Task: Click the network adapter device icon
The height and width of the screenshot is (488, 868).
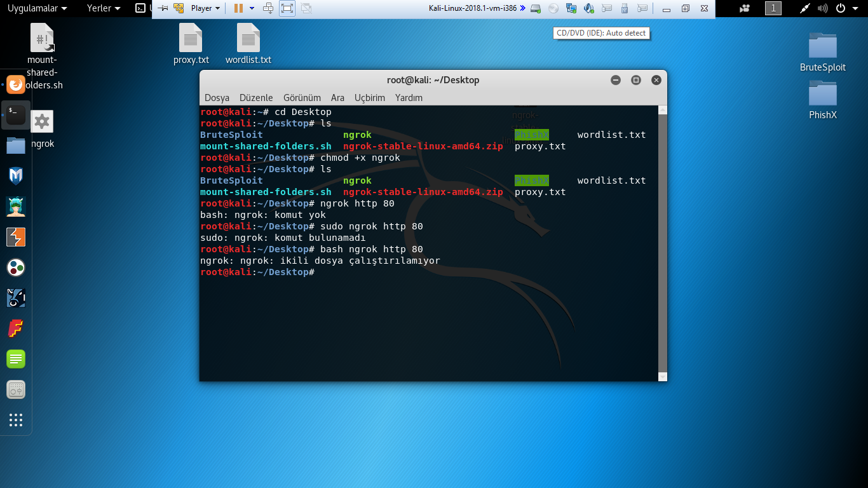Action: click(571, 8)
